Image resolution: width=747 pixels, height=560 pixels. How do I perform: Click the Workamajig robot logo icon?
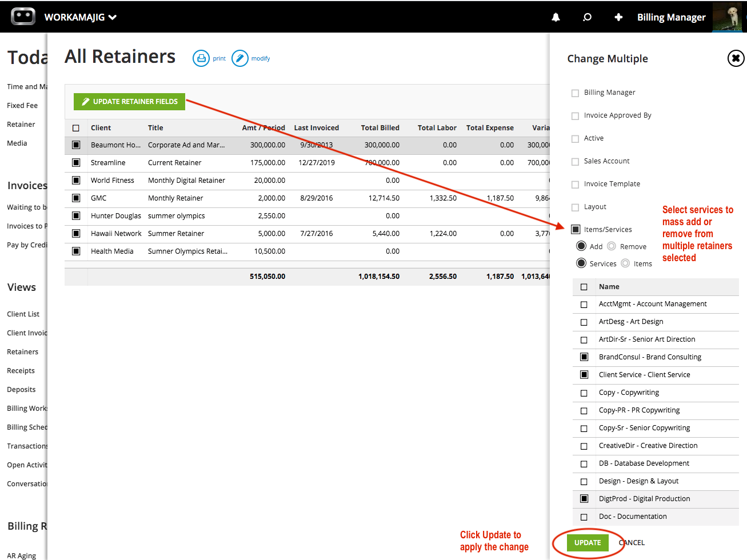tap(23, 17)
